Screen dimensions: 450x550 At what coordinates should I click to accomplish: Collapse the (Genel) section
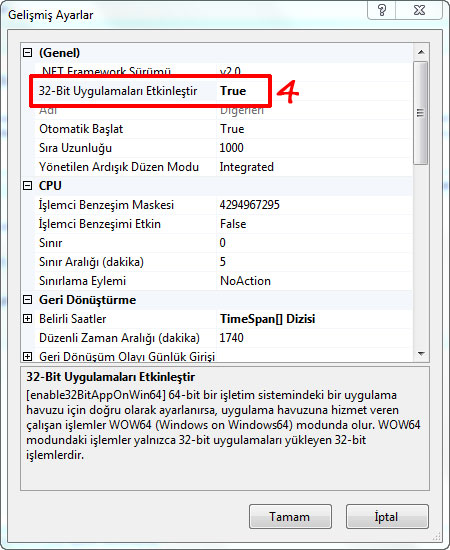point(27,53)
